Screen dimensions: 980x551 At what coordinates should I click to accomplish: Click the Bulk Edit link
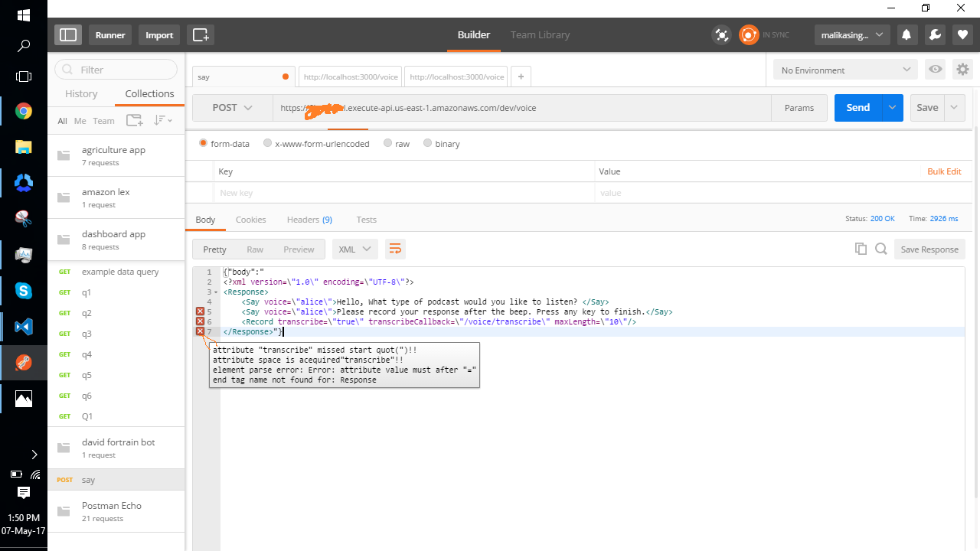(x=944, y=171)
